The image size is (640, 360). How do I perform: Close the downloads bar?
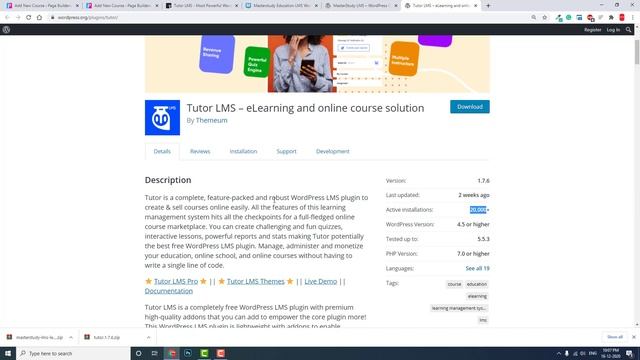pos(633,337)
